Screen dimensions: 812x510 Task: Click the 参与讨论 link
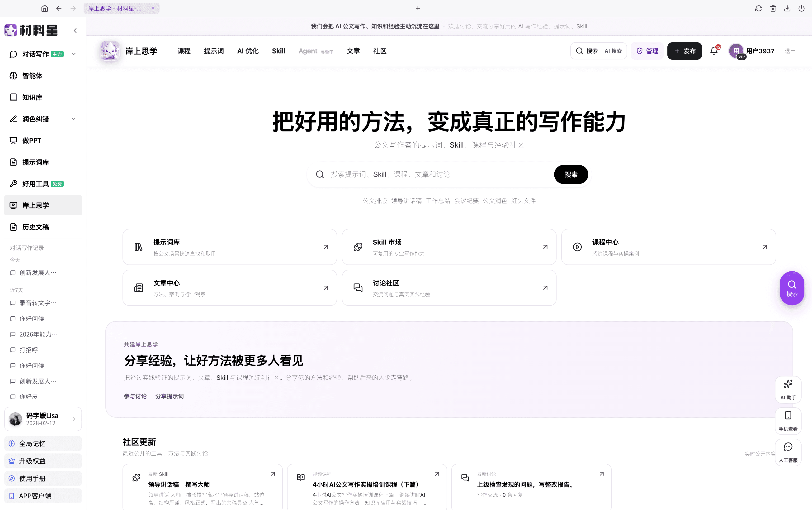coord(135,396)
